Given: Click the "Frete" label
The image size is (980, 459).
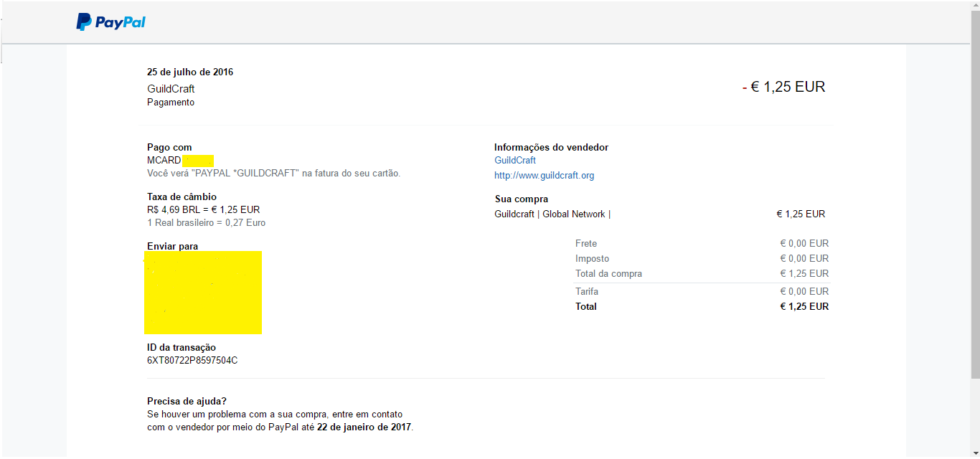Looking at the screenshot, I should (x=586, y=244).
